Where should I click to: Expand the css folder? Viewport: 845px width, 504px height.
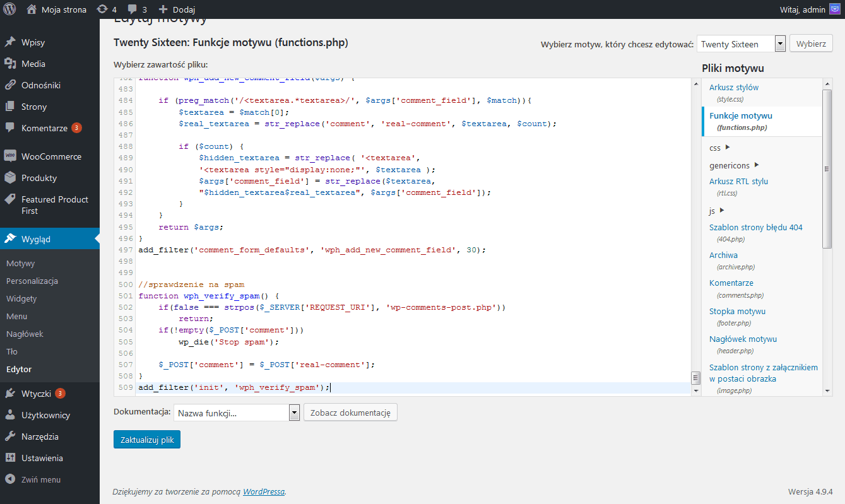coord(728,148)
